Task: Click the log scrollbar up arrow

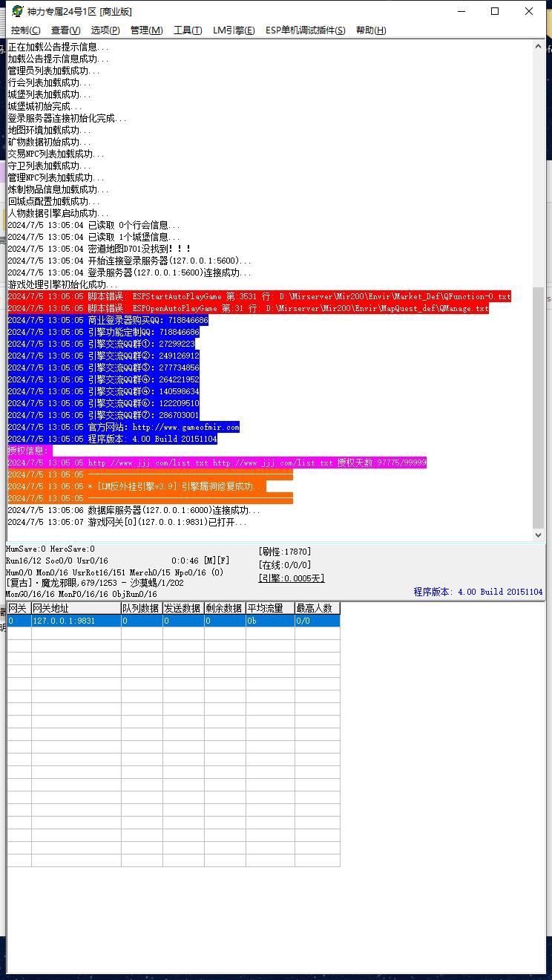Action: coord(539,46)
